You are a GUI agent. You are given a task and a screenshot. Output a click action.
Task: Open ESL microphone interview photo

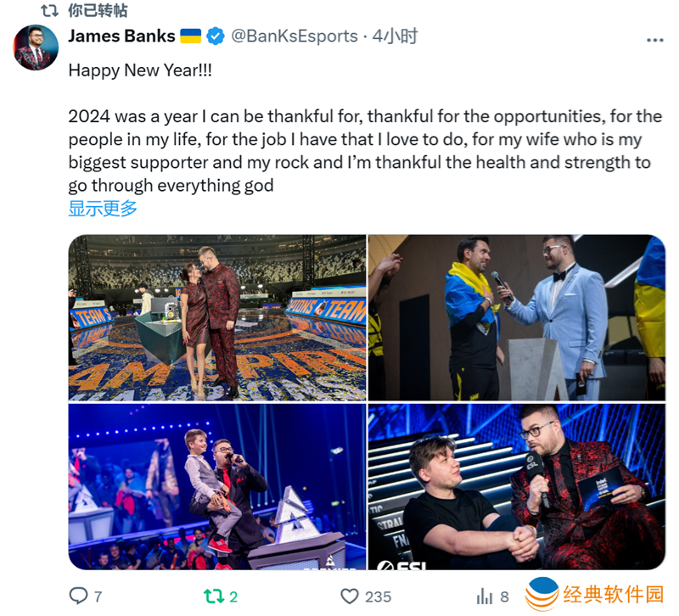pos(517,486)
